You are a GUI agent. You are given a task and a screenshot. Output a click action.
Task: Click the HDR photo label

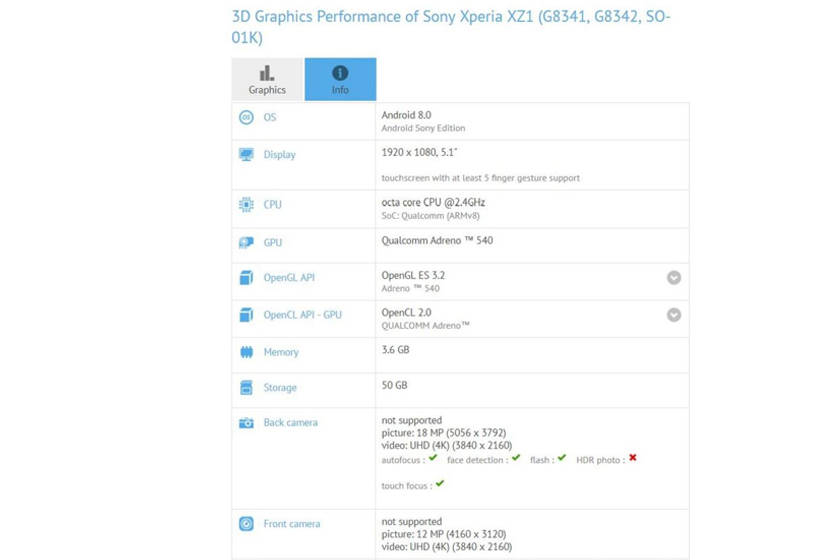click(601, 460)
